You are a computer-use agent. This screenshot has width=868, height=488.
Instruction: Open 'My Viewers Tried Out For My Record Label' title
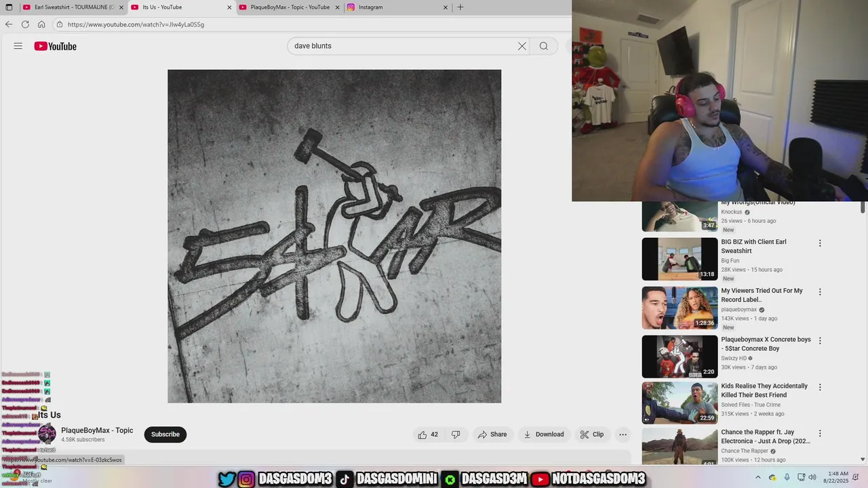762,295
